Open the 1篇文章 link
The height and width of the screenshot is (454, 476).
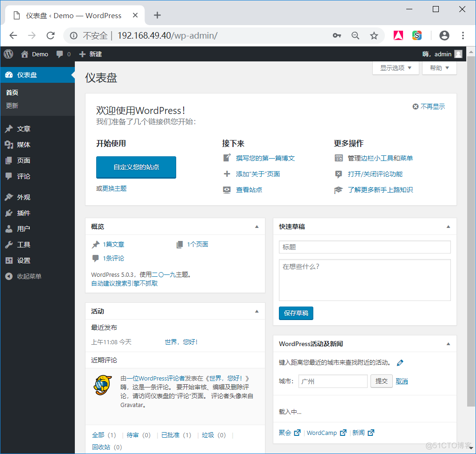click(113, 244)
